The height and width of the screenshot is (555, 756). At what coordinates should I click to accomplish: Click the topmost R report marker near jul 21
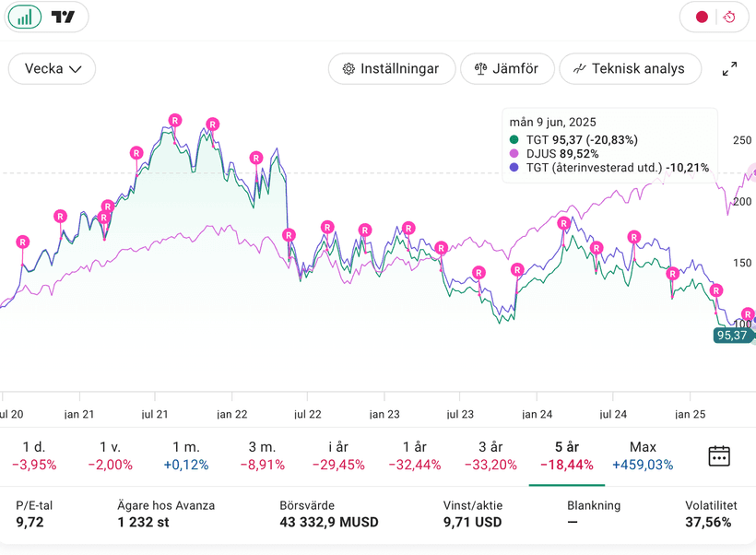pyautogui.click(x=174, y=120)
